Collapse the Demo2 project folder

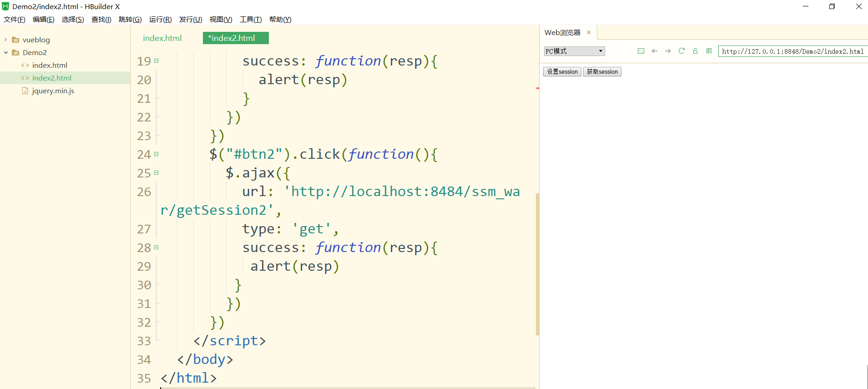click(x=5, y=52)
